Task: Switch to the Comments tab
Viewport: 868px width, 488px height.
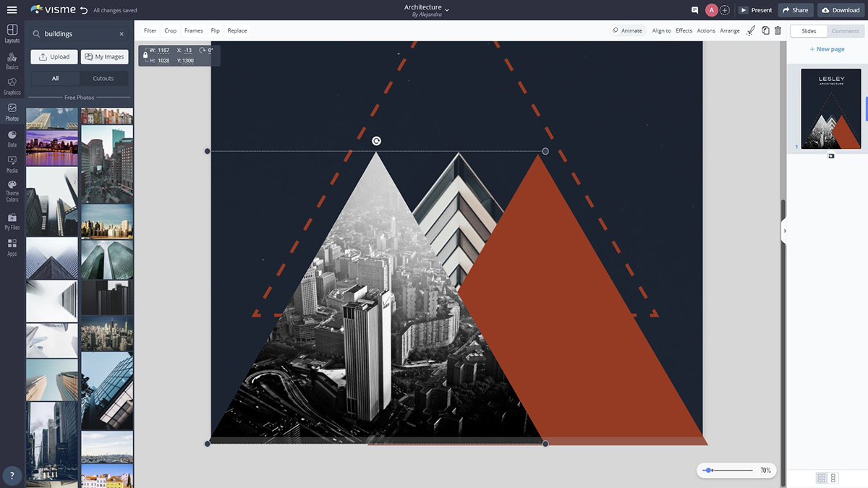Action: (846, 31)
